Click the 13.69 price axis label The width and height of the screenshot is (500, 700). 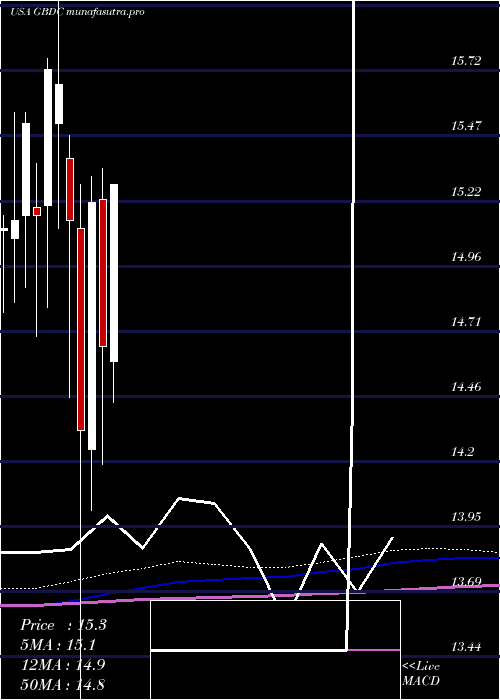pyautogui.click(x=466, y=582)
